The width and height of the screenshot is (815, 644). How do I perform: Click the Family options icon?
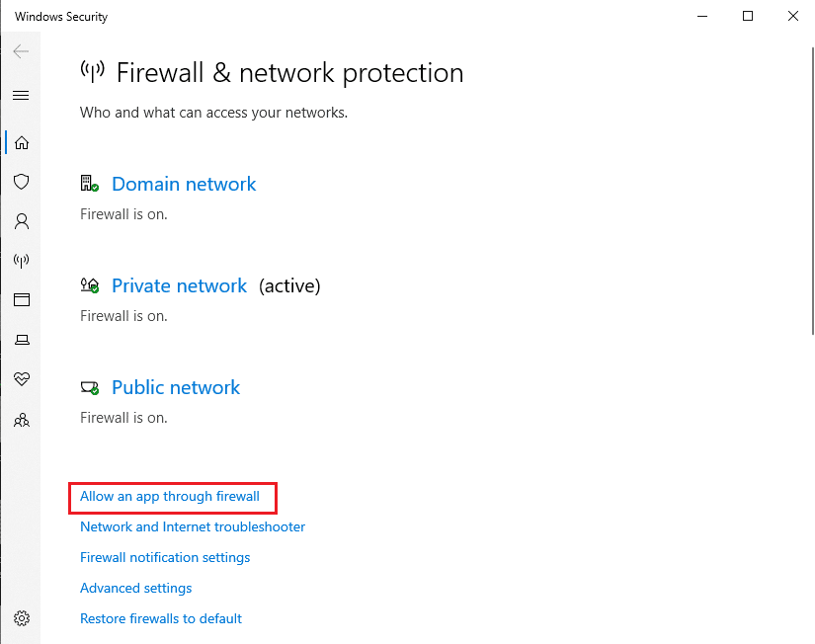(21, 419)
